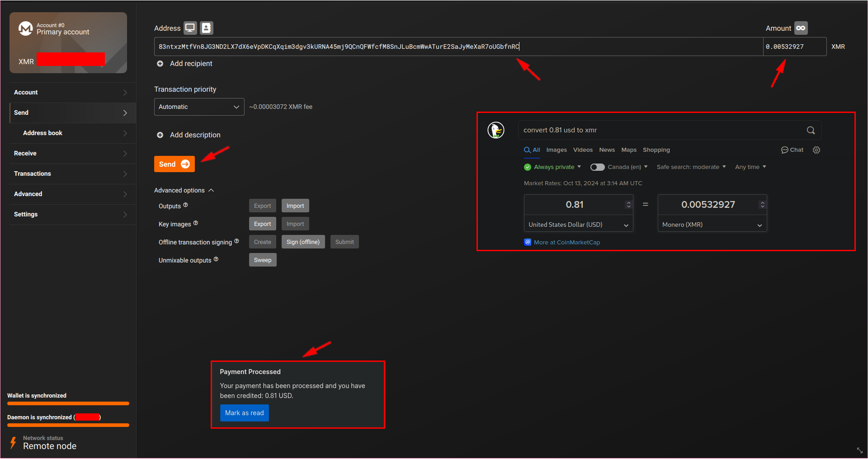Click the infinity icon to send all

click(x=801, y=28)
